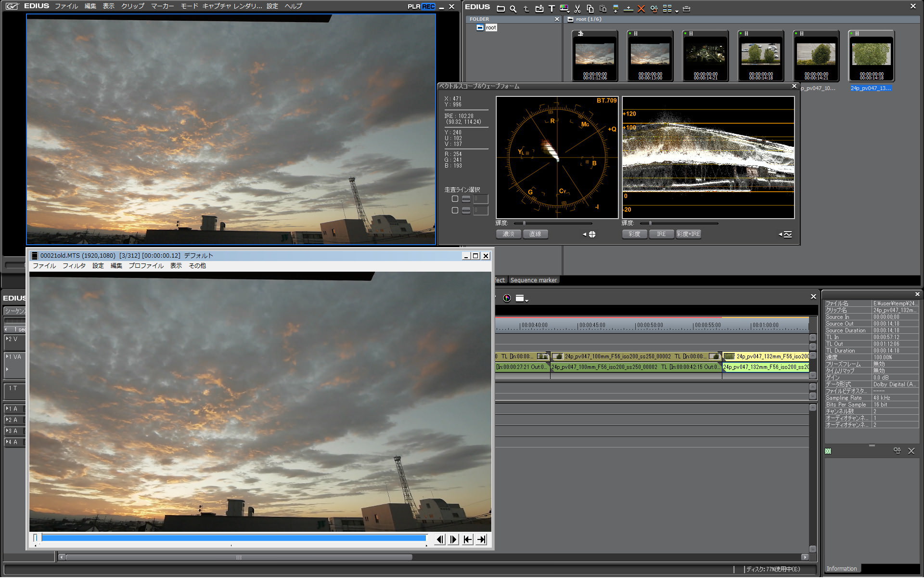
Task: Expand the 1 VA track
Action: tap(7, 356)
